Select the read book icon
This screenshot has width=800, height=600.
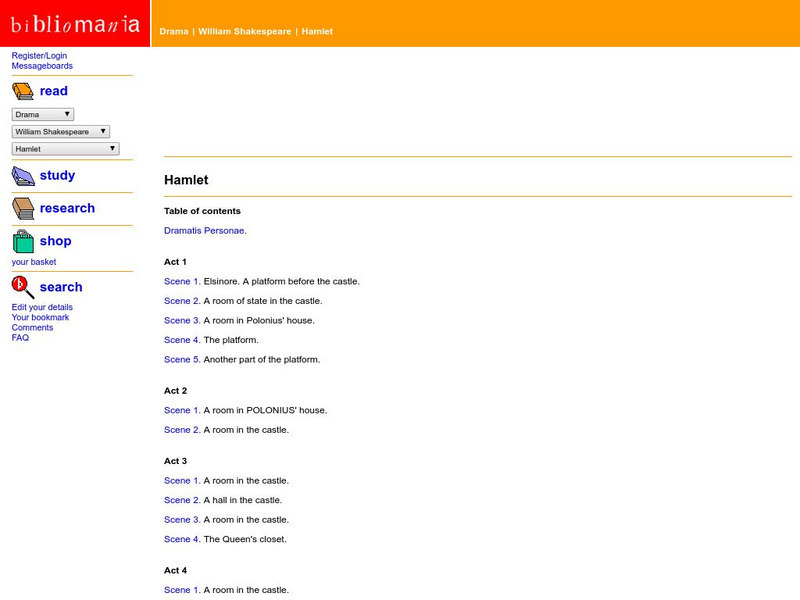tap(24, 90)
